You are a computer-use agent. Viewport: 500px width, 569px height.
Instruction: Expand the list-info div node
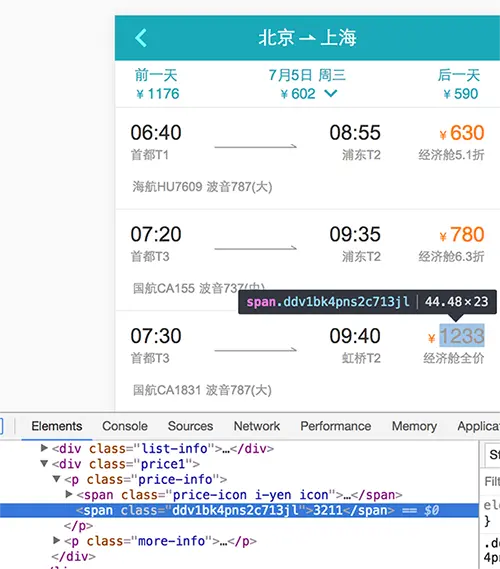click(x=44, y=448)
